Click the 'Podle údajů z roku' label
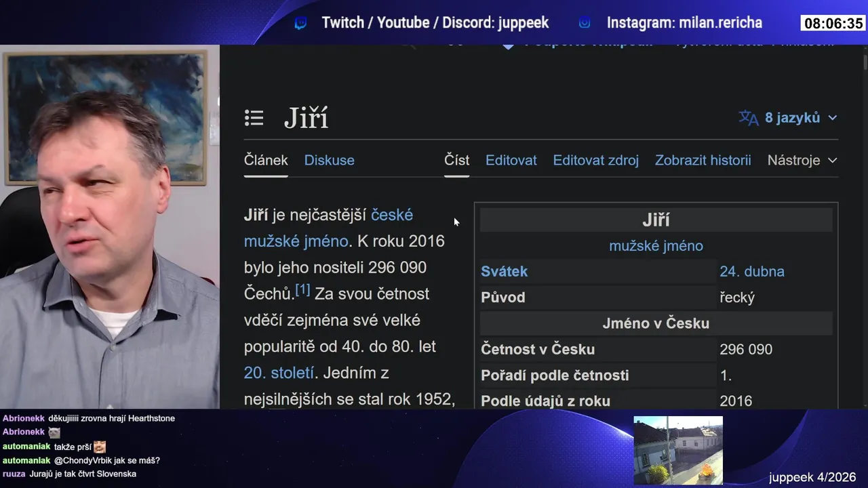Screen dimensions: 868x488 (545, 401)
